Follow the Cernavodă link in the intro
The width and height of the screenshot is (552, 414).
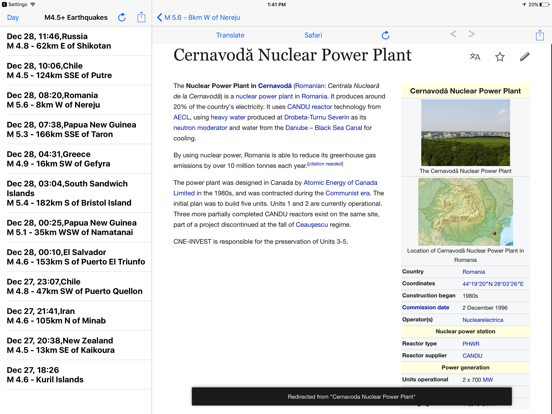(275, 86)
